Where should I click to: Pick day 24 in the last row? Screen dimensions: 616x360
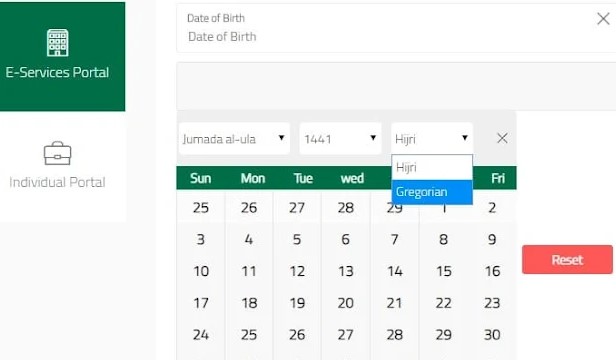[201, 335]
